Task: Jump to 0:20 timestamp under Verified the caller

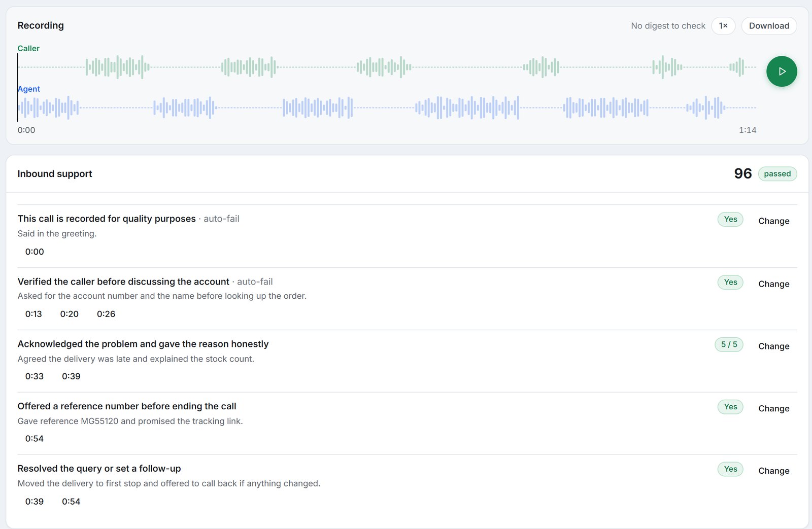Action: tap(70, 314)
